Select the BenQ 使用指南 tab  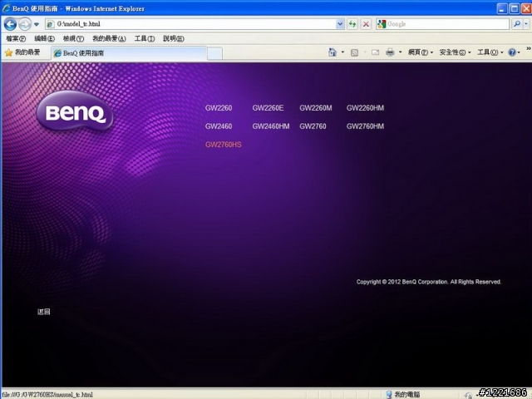(x=129, y=53)
